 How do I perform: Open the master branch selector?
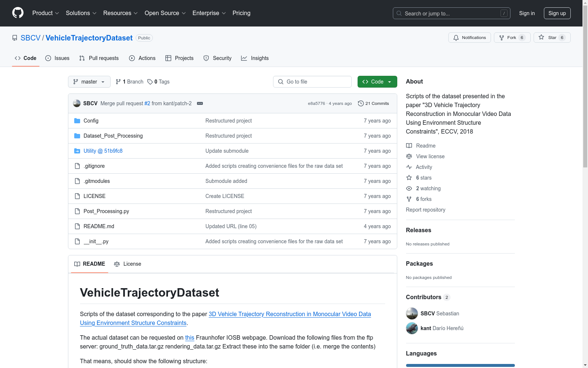point(89,82)
